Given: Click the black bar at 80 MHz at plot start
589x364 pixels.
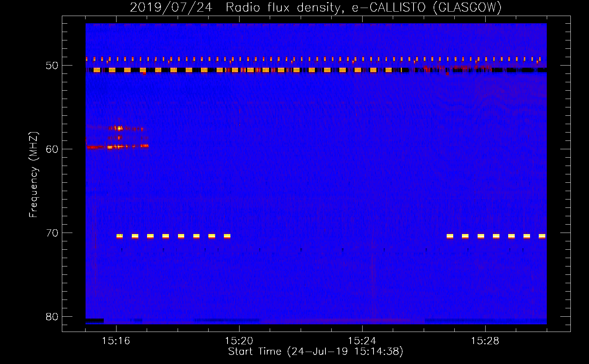Looking at the screenshot, I should 95,321.
